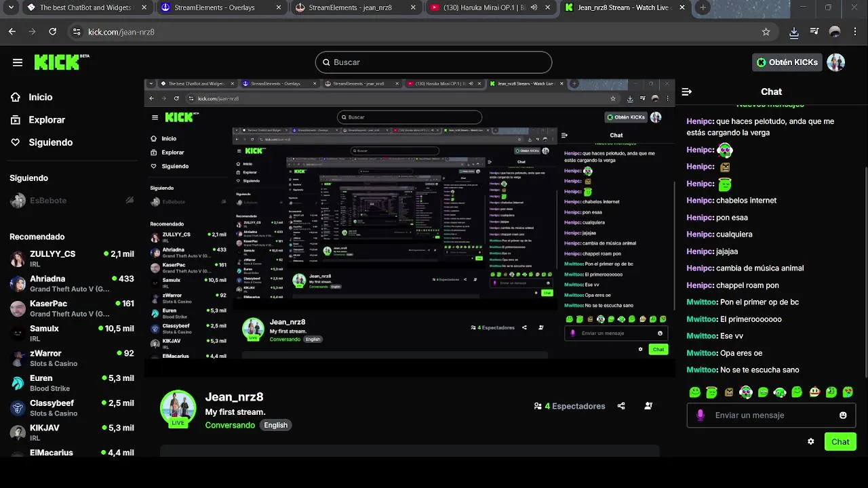Open Conversando category link
Viewport: 868px width, 488px height.
click(x=230, y=425)
